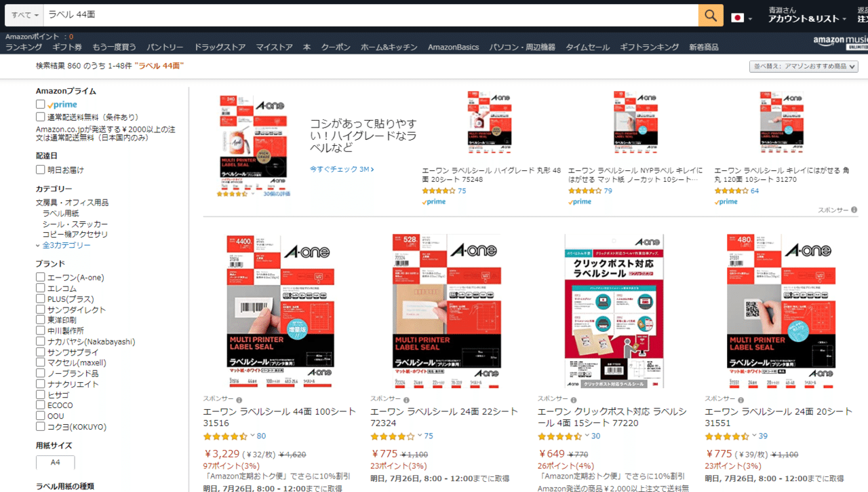The width and height of the screenshot is (868, 492).
Task: Open AmazonBasics navigation item
Action: (x=453, y=47)
